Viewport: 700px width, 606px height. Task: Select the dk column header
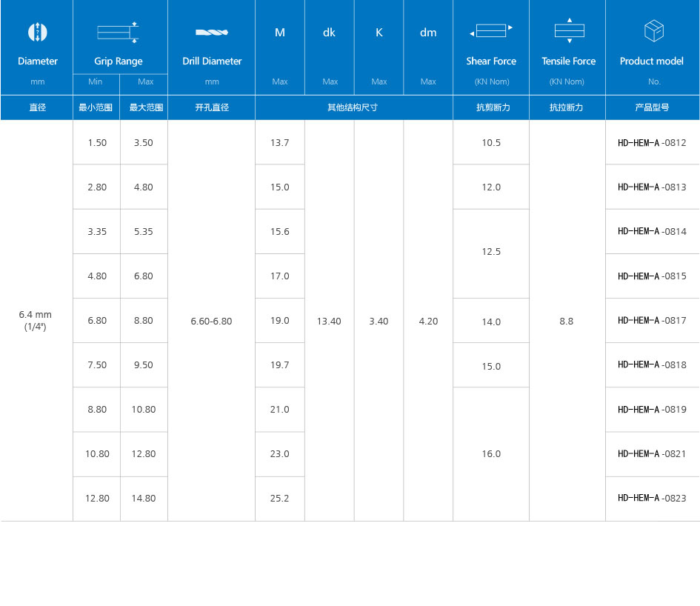tap(329, 33)
